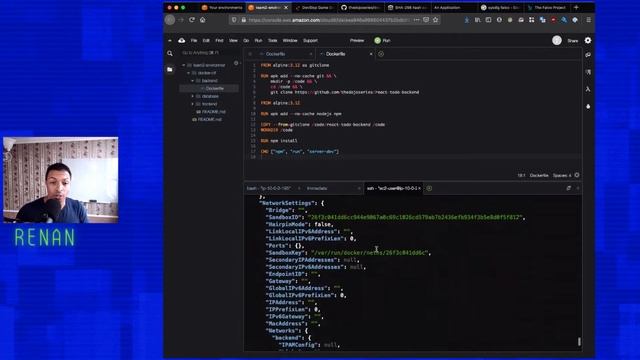Expand the frontend folder
The height and width of the screenshot is (360, 640).
[193, 104]
